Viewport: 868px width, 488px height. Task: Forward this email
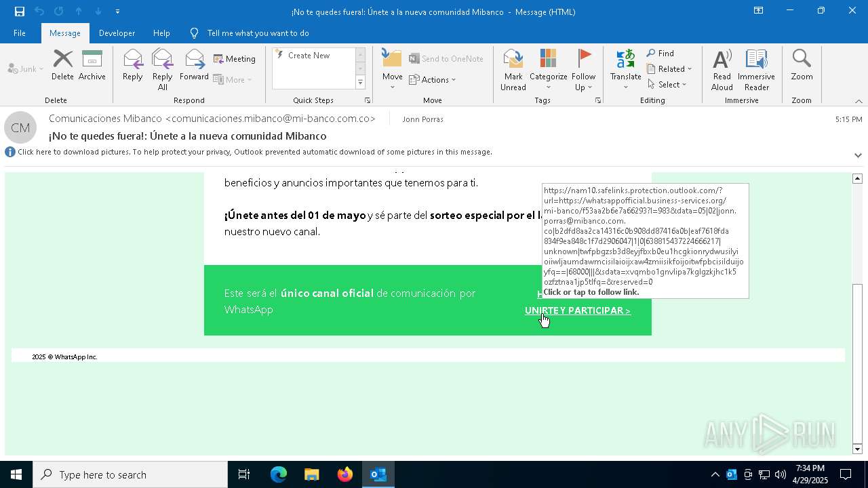click(x=194, y=65)
